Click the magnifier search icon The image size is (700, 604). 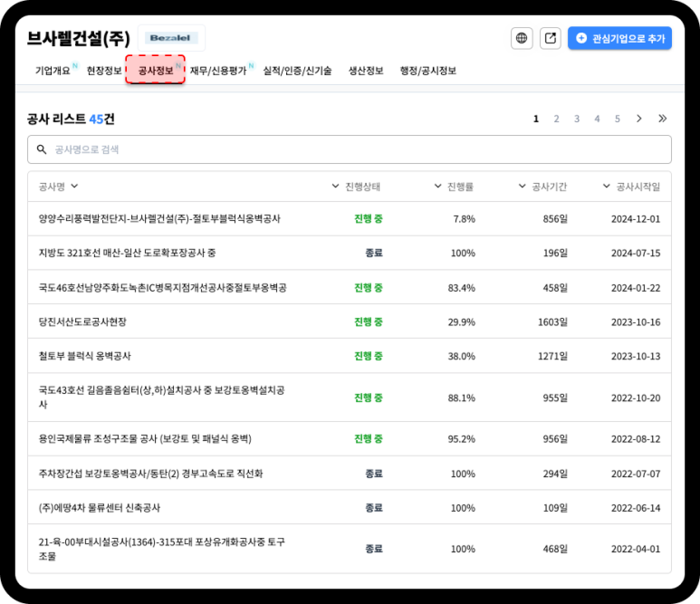click(x=42, y=149)
